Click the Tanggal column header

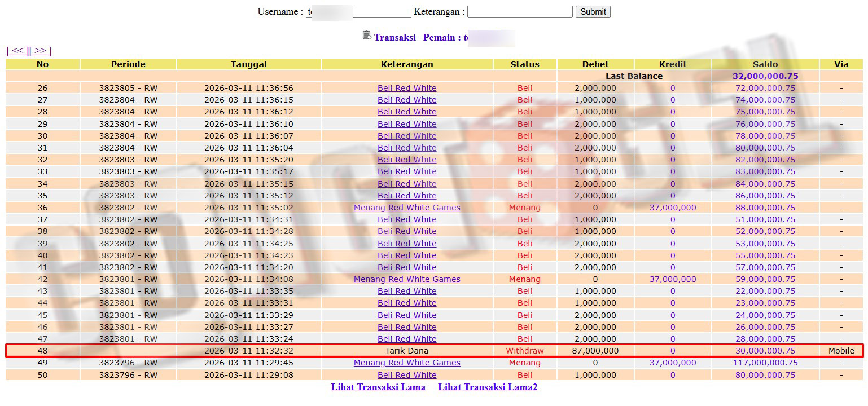[x=248, y=64]
